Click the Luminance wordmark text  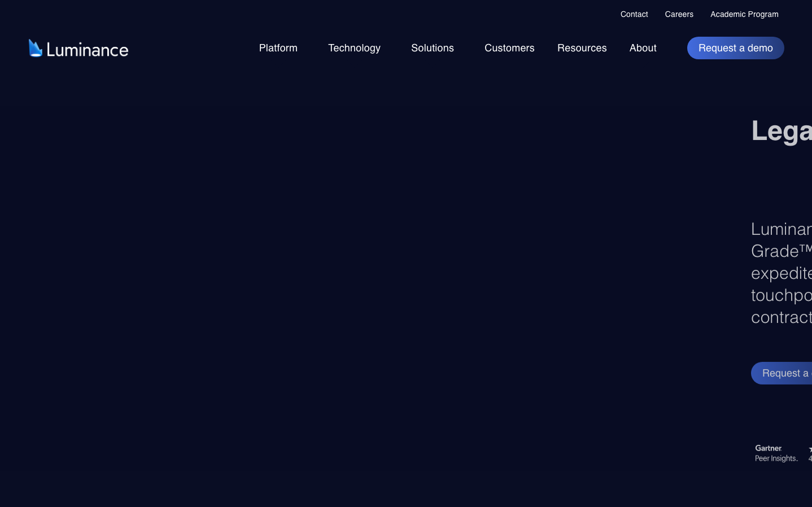click(x=88, y=50)
